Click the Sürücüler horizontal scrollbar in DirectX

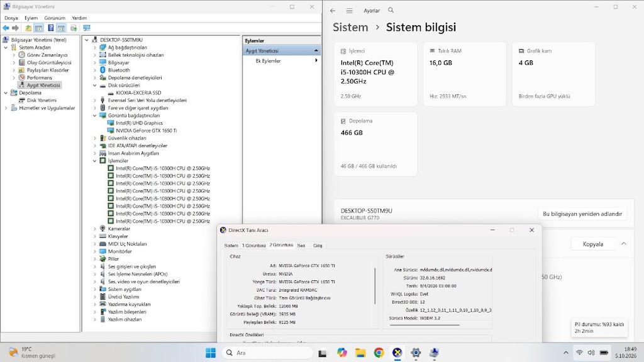tap(425, 325)
